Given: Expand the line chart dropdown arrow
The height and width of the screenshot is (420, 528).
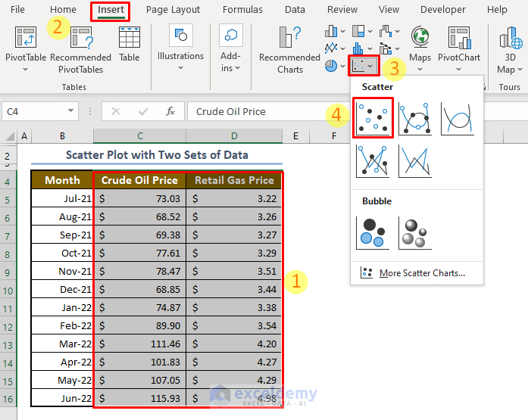Looking at the screenshot, I should tap(343, 48).
